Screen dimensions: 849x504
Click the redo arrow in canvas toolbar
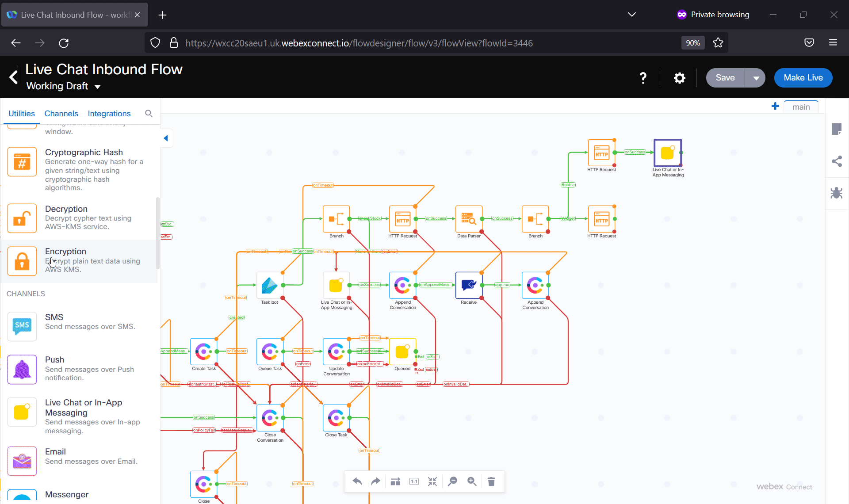click(x=375, y=481)
